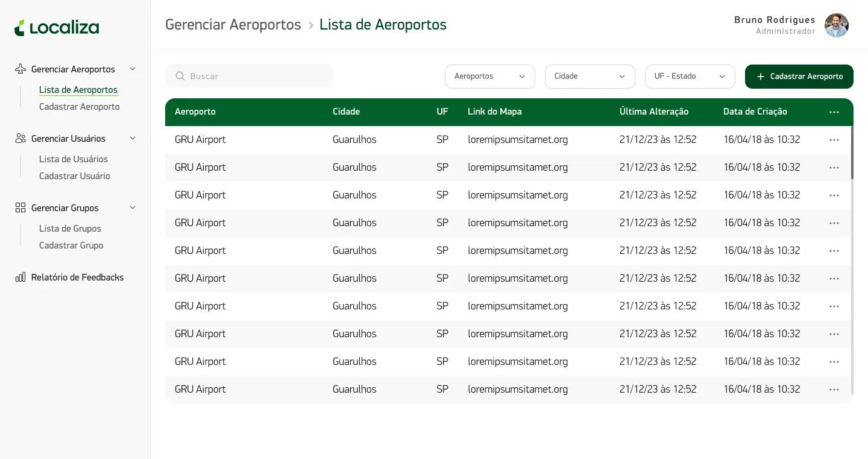Open the UF - Estado filter dropdown
This screenshot has height=459, width=868.
pos(690,77)
